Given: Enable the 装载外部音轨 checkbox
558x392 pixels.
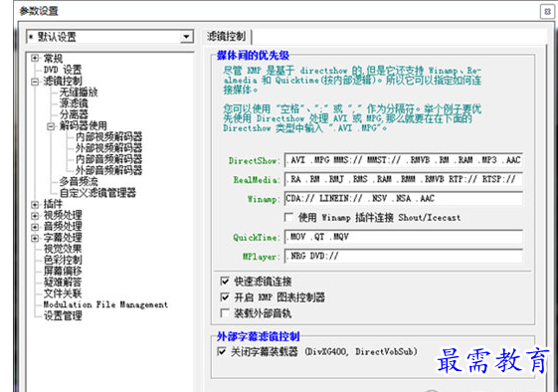Looking at the screenshot, I should (225, 313).
